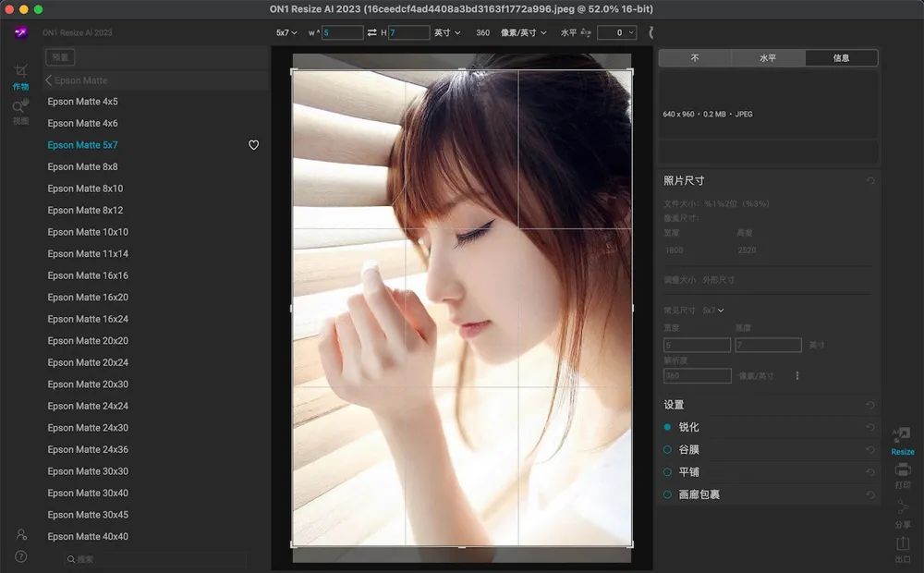Favorite the Epson Matte 5x7 preset heart
Viewport: 924px width, 573px height.
[x=254, y=145]
